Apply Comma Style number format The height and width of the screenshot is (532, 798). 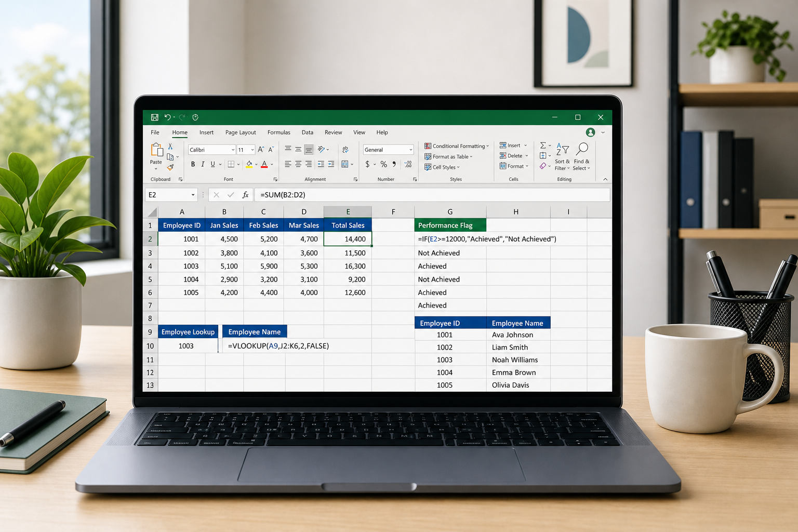(394, 164)
